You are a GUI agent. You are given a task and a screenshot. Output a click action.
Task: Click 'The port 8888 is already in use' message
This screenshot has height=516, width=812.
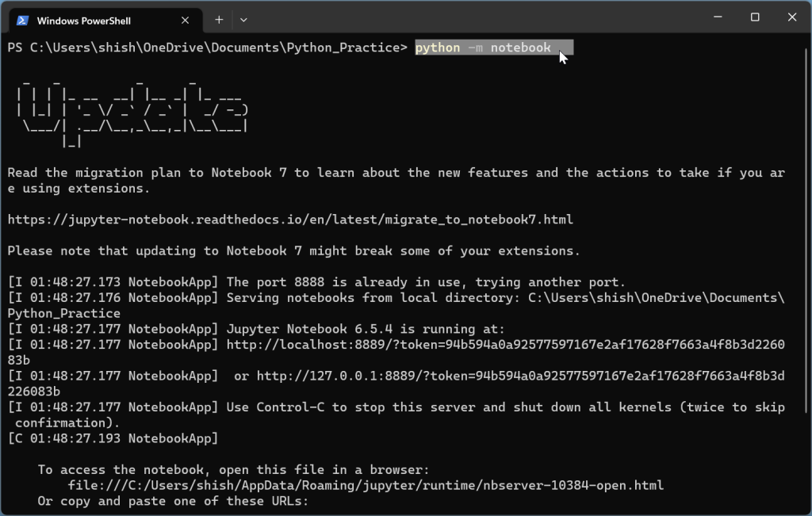pos(426,282)
